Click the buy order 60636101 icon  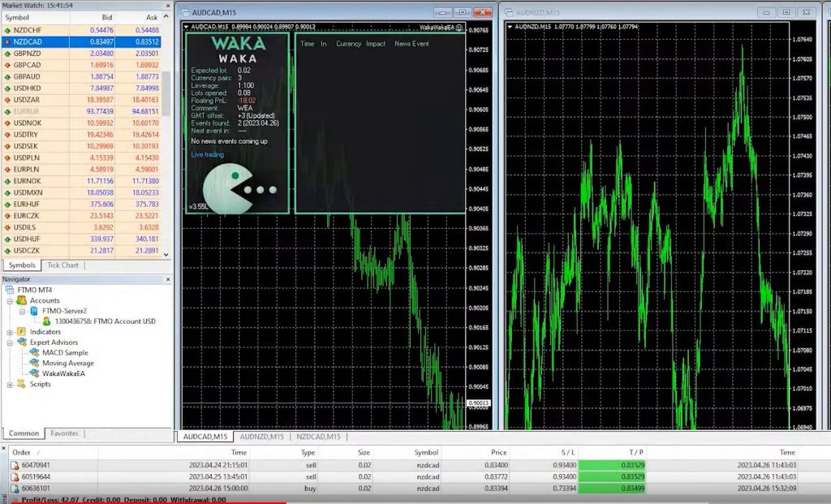pyautogui.click(x=15, y=489)
